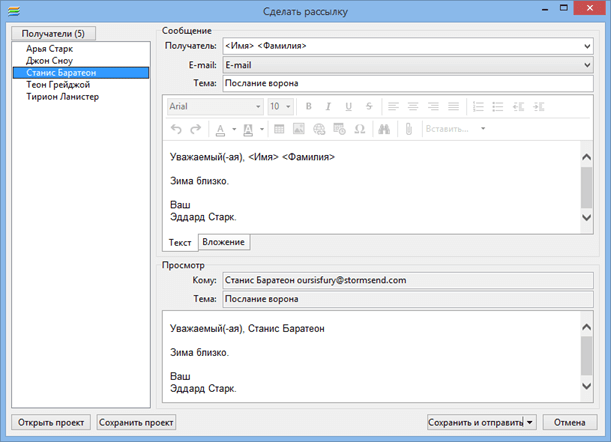The width and height of the screenshot is (611, 442).
Task: Insert bulleted list
Action: 498,106
